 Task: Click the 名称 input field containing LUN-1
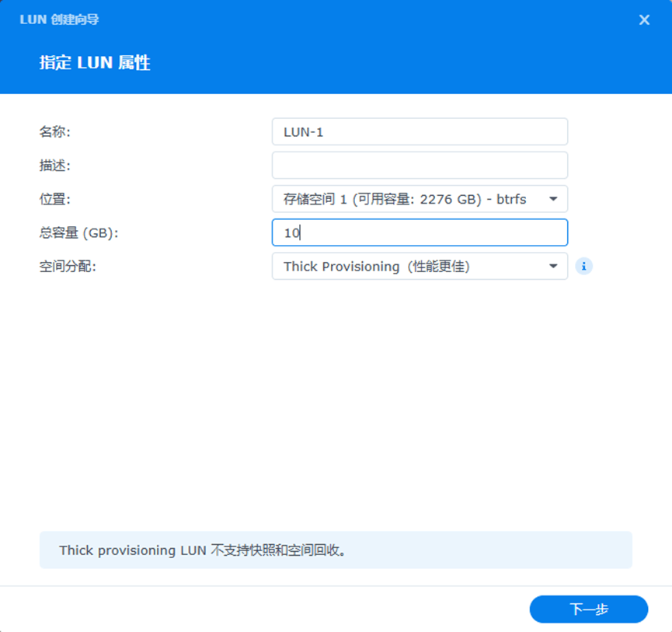point(420,131)
